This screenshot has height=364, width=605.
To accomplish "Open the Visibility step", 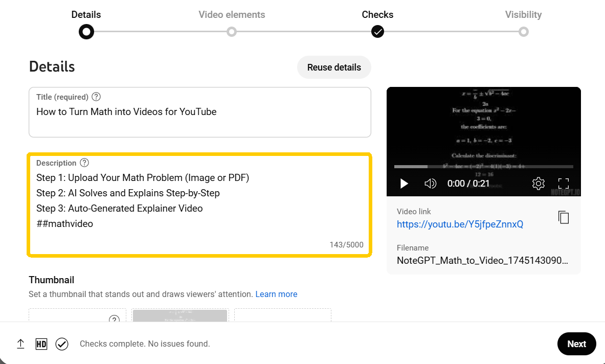I will coord(523,32).
